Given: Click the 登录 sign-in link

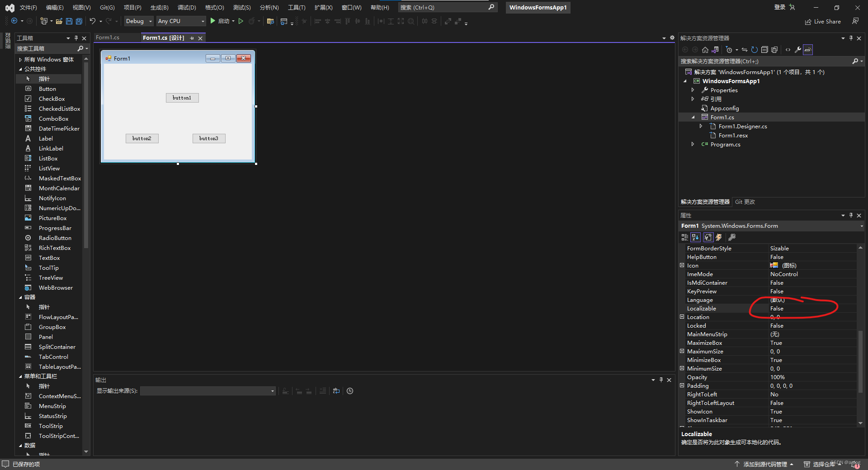Looking at the screenshot, I should click(779, 7).
